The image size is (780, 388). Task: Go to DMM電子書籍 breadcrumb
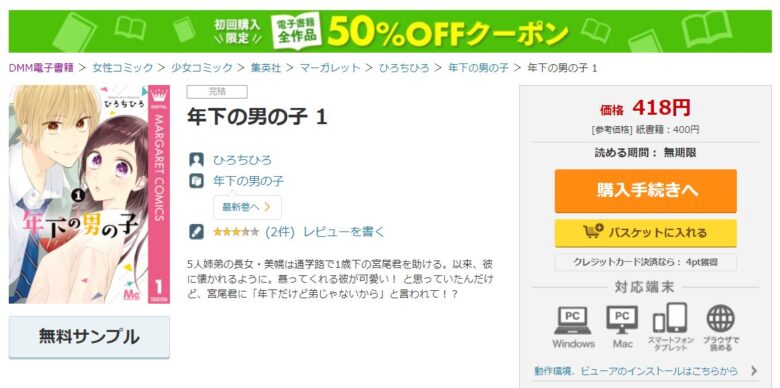(x=41, y=68)
